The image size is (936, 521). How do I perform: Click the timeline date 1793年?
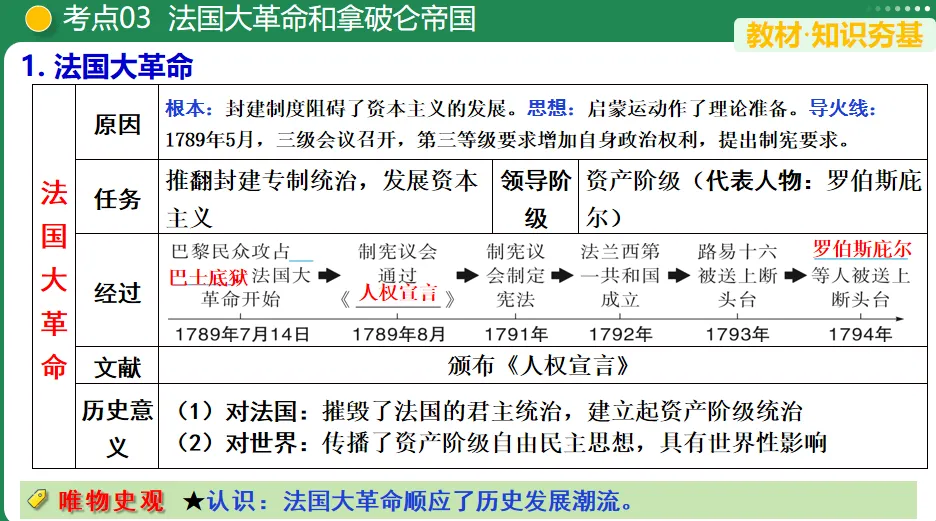point(737,334)
